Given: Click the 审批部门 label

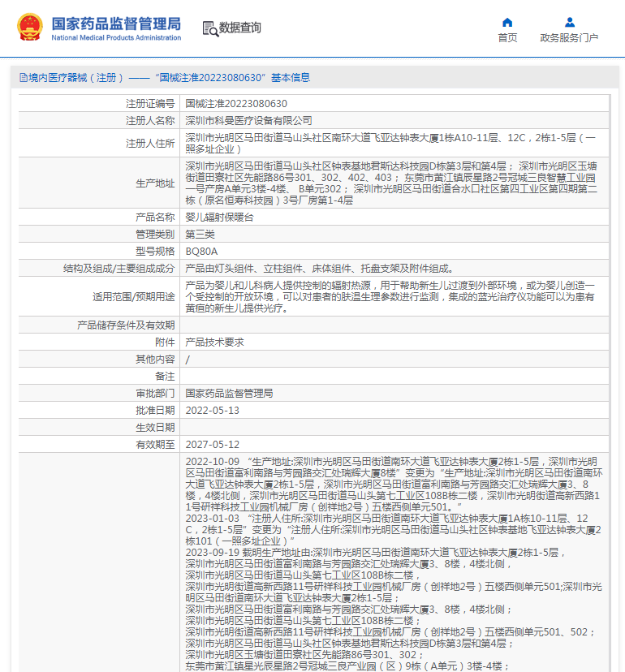Looking at the screenshot, I should point(155,394).
